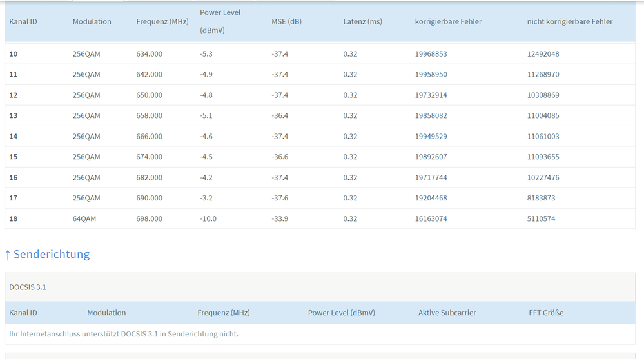Select the 'Latenz (ms)' column header
644x359 pixels.
click(363, 21)
